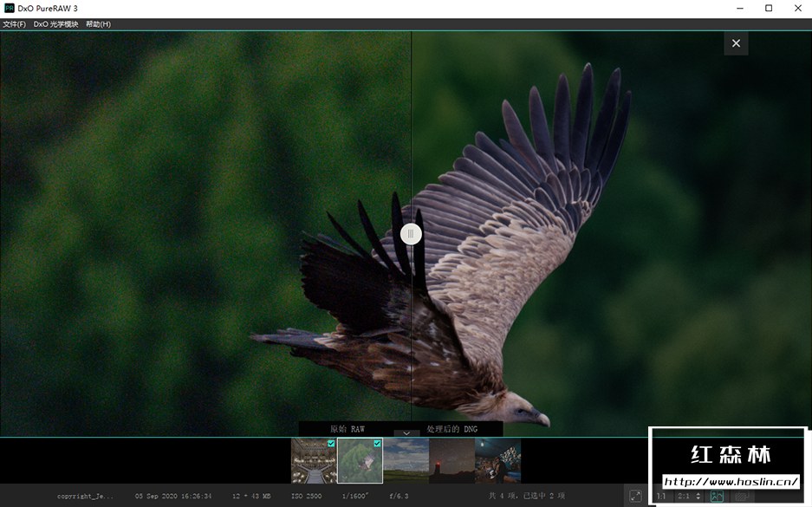This screenshot has height=507, width=812.
Task: Uncheck the library interior thumbnail checkbox
Action: 331,444
